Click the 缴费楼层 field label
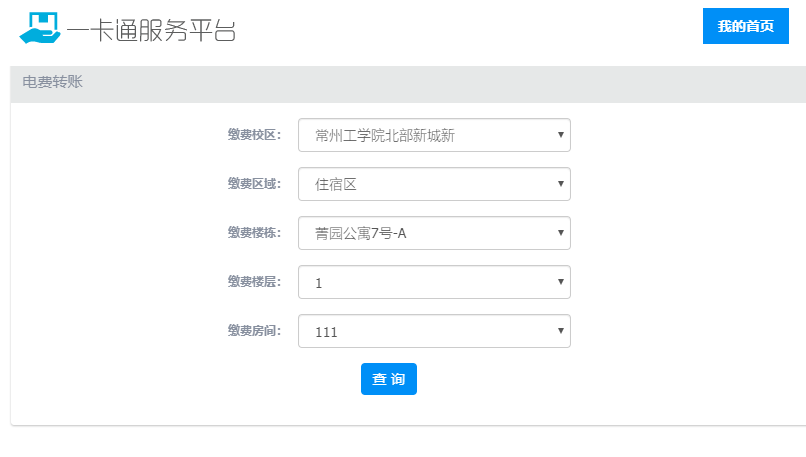Viewport: 806px width, 457px height. tap(254, 282)
